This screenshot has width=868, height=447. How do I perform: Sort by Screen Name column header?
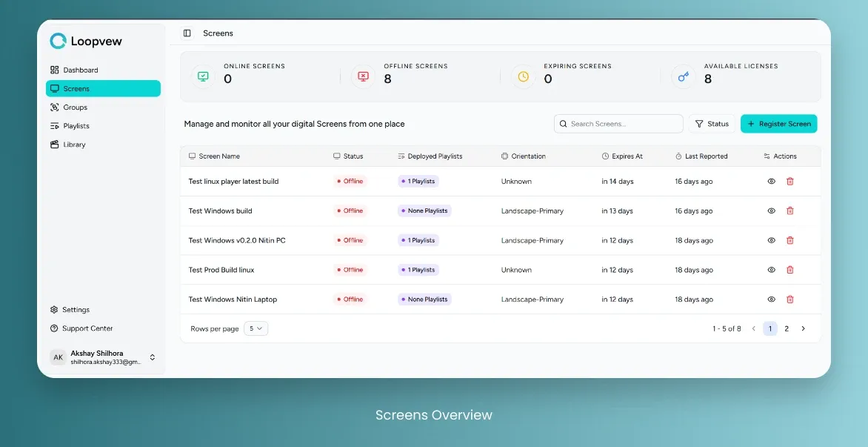(214, 156)
